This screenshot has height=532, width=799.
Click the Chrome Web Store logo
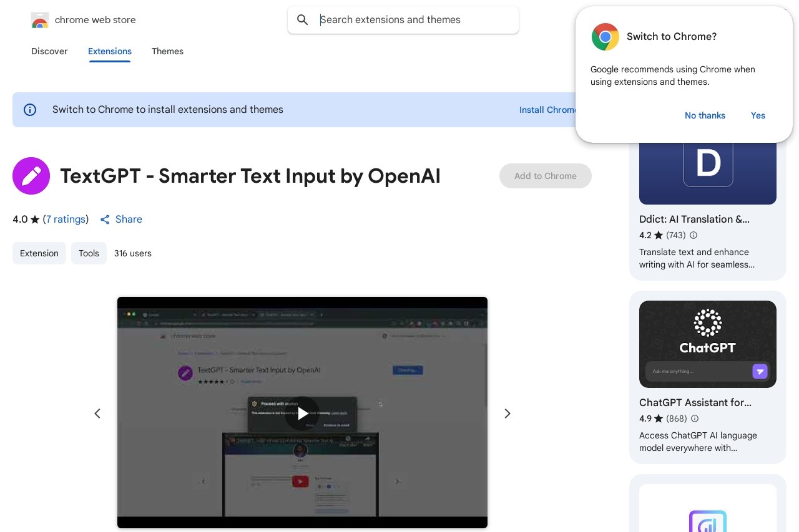click(x=39, y=20)
